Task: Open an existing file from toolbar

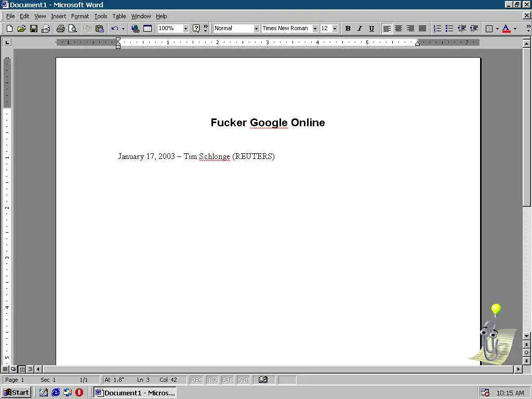Action: tap(21, 29)
